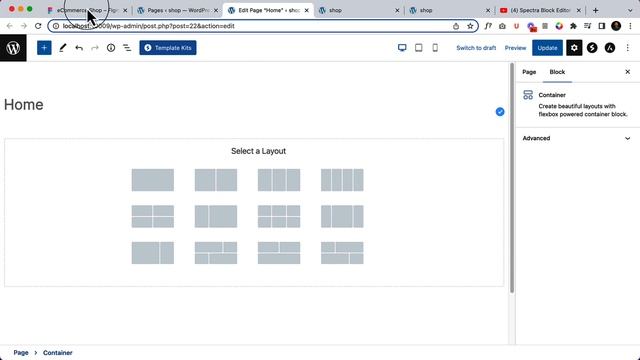Switch to the Spectra Block Editor YouTube tab
This screenshot has height=360, width=640.
pyautogui.click(x=540, y=10)
